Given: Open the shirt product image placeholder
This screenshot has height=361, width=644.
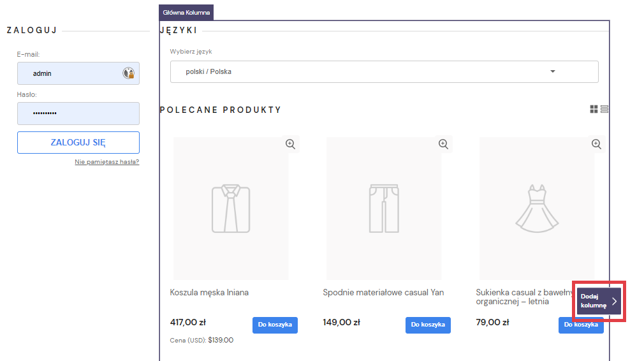Looking at the screenshot, I should pos(231,209).
